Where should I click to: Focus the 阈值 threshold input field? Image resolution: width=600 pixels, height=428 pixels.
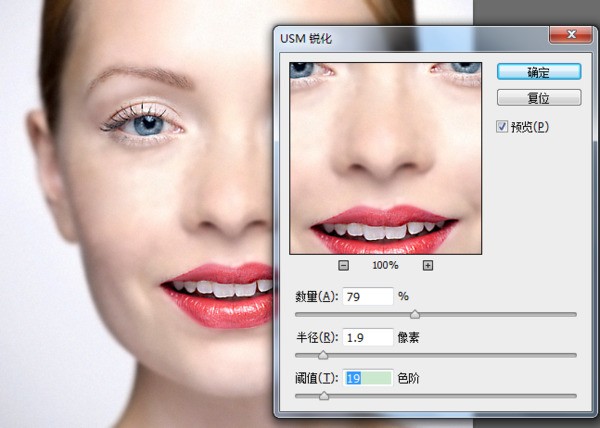click(368, 378)
